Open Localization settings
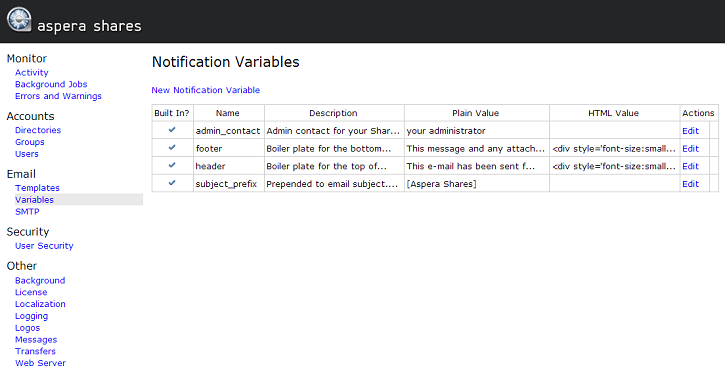The width and height of the screenshot is (725, 370). click(40, 304)
